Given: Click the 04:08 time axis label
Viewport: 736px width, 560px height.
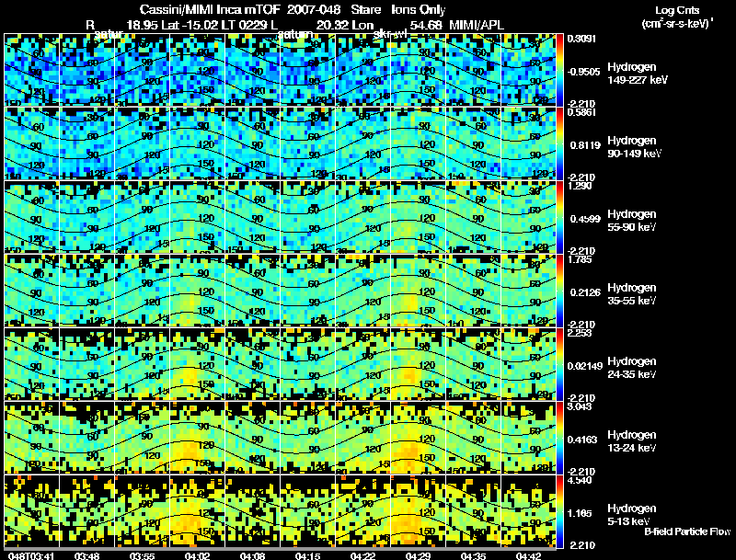Looking at the screenshot, I should pos(252,556).
